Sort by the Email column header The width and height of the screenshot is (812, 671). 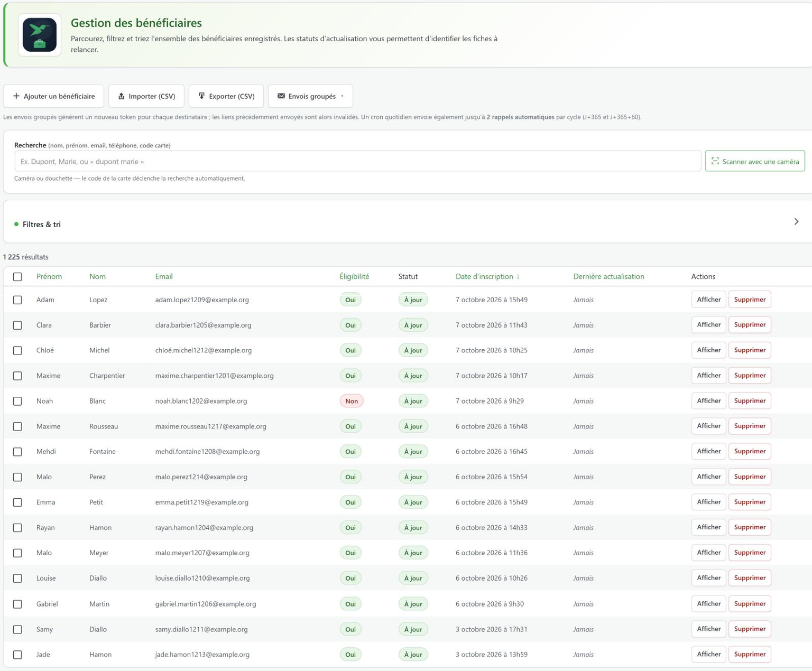pos(164,276)
